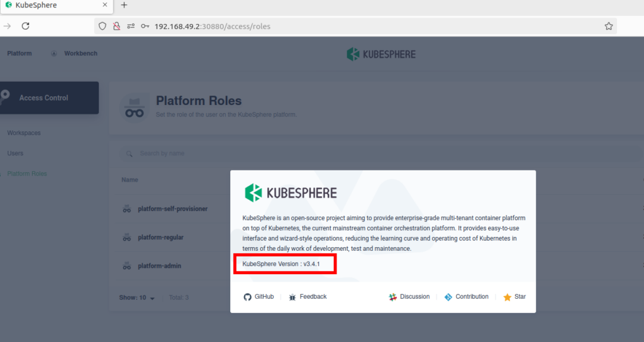Click the shield tracking protection icon

[103, 26]
